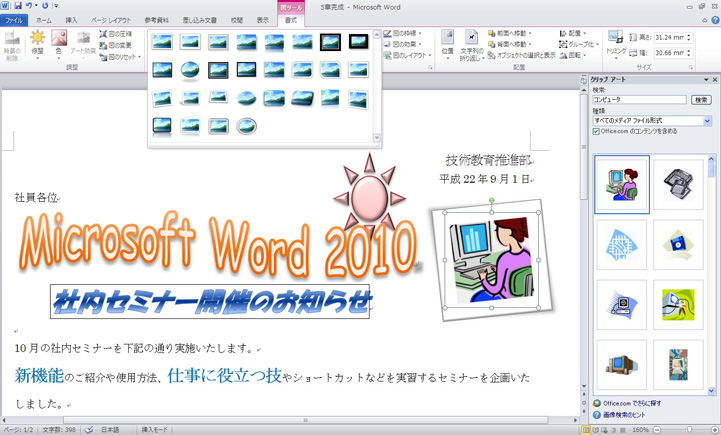Select the blue circuit chip clip art
The image size is (721, 435).
622,244
